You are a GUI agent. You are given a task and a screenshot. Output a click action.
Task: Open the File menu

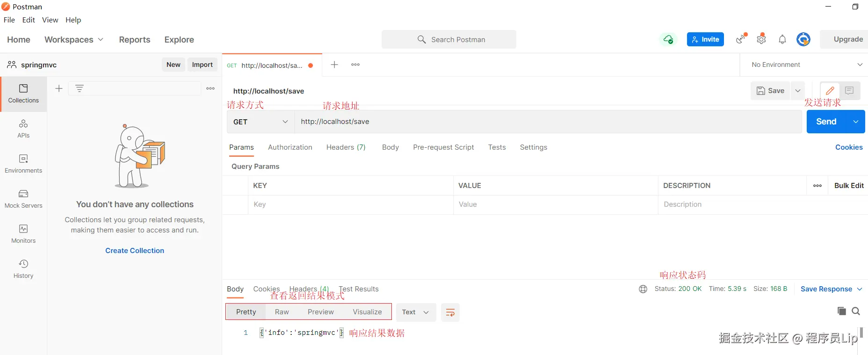click(9, 20)
